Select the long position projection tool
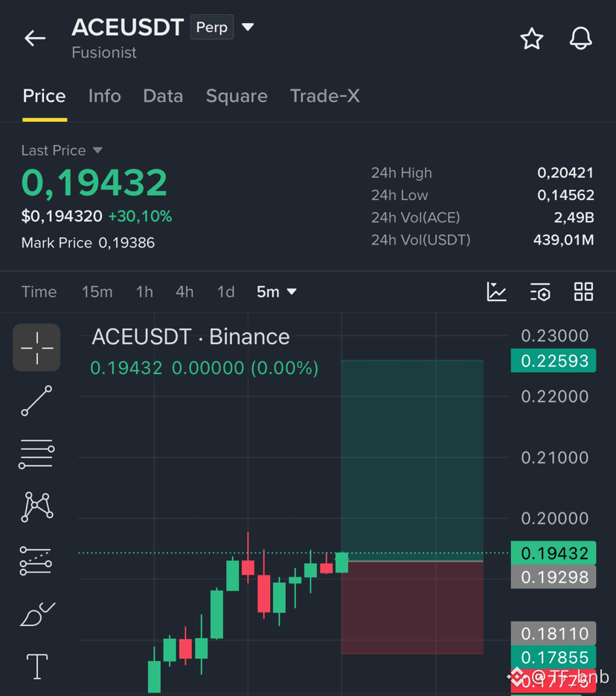The image size is (616, 696). point(36,561)
